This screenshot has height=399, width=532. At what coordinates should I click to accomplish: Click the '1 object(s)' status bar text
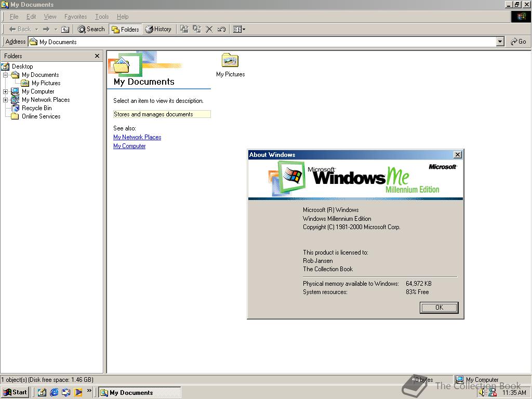[x=47, y=380]
